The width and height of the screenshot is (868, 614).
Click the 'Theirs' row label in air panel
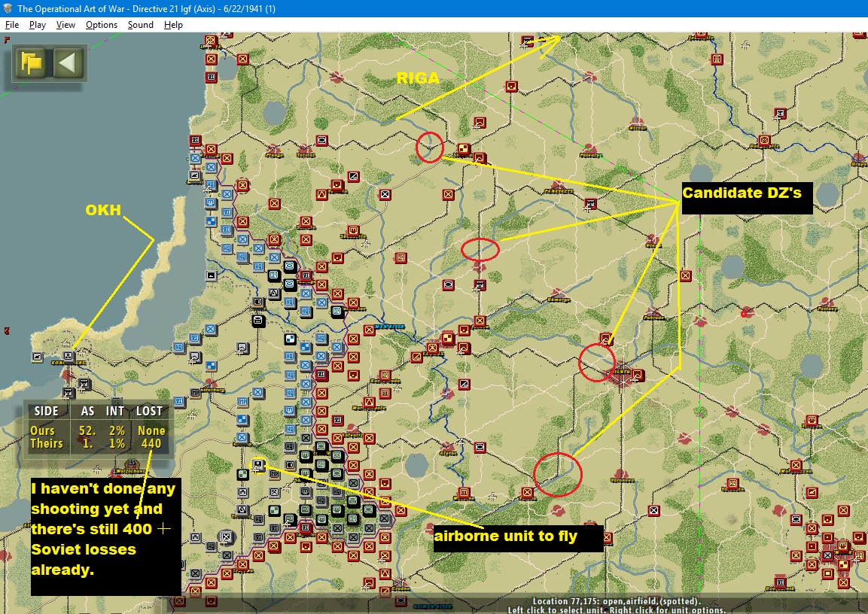pos(47,444)
